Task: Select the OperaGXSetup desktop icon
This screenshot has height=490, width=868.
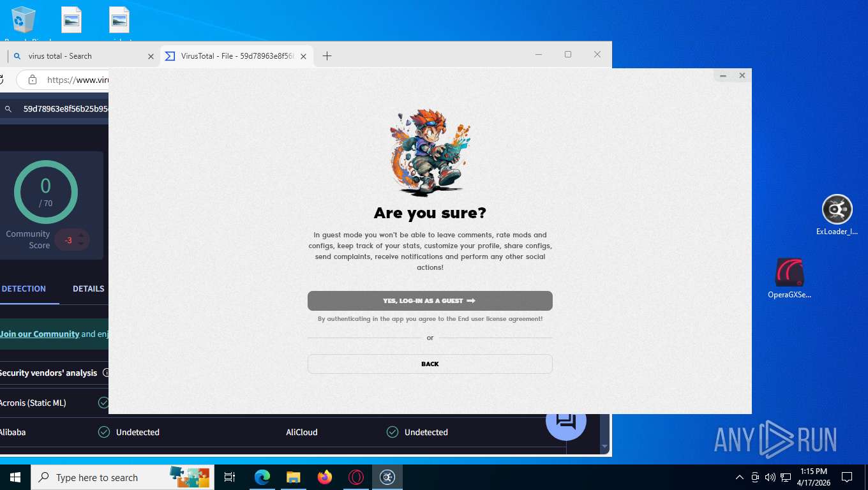Action: click(x=789, y=278)
